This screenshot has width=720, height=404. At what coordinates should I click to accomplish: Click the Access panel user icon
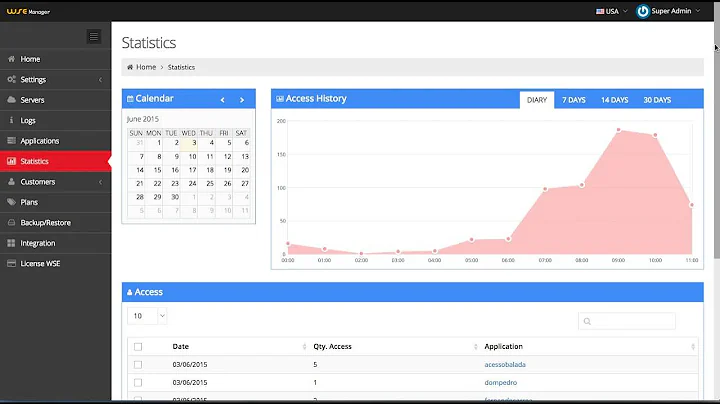click(129, 292)
